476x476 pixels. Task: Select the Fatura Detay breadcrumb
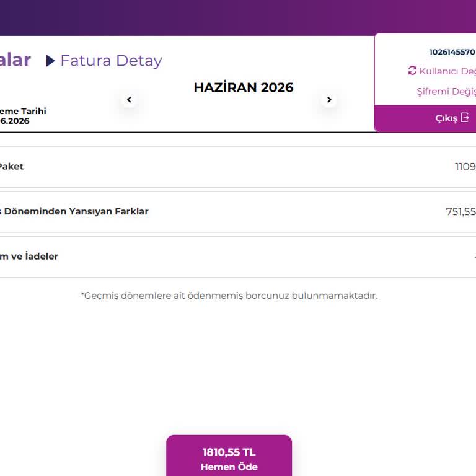pos(111,60)
